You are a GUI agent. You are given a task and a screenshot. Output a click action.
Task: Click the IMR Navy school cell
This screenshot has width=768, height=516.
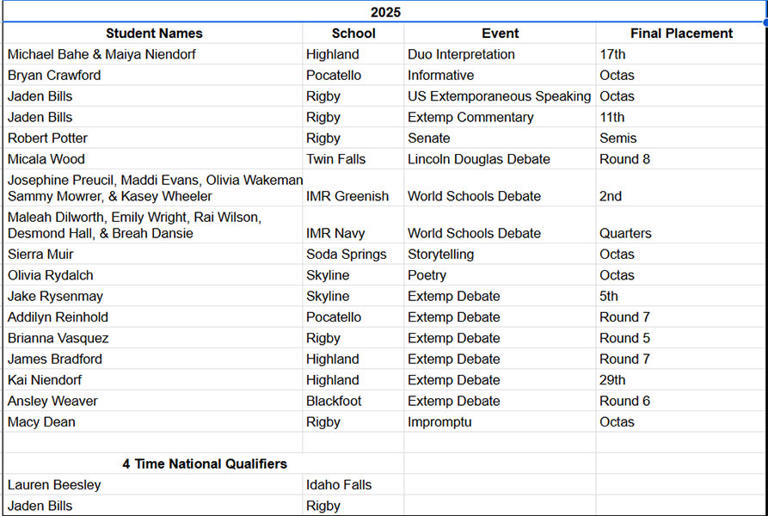point(353,225)
